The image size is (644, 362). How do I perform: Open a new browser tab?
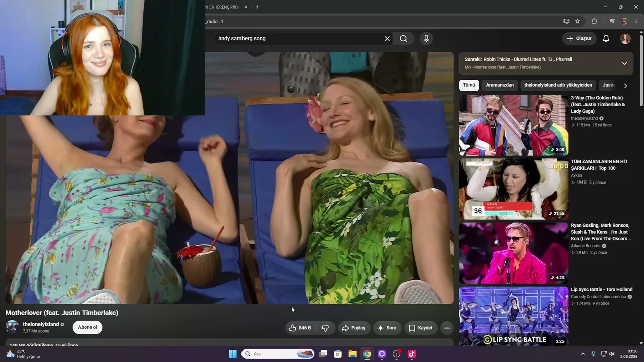tap(258, 7)
